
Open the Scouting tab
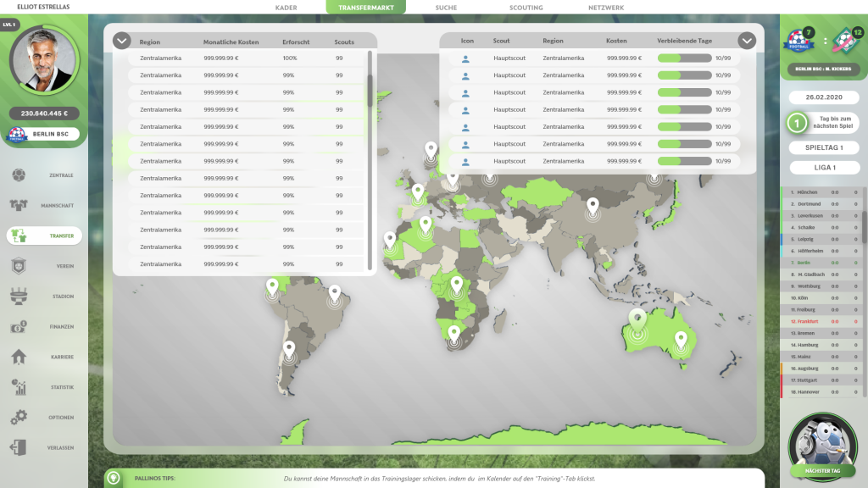pyautogui.click(x=526, y=8)
